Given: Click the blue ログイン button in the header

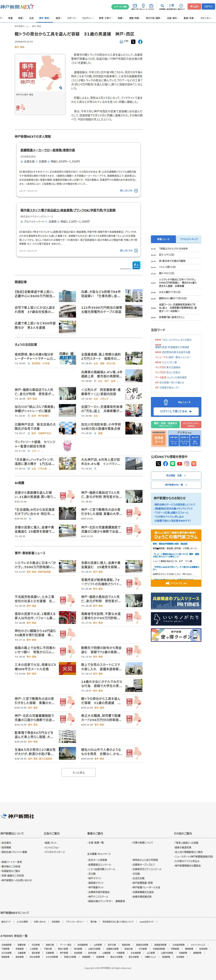Looking at the screenshot, I should [x=208, y=6].
